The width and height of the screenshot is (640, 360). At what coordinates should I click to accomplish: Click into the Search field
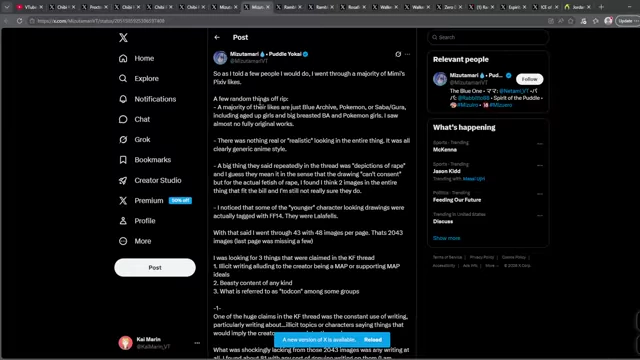click(488, 37)
